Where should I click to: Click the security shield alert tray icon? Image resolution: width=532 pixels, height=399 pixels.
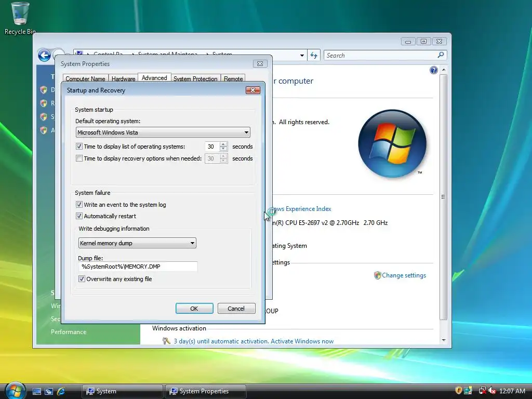pos(458,391)
